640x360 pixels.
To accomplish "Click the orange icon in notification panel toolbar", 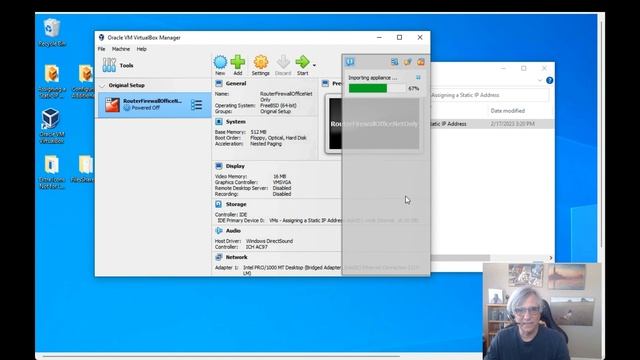I will (421, 62).
